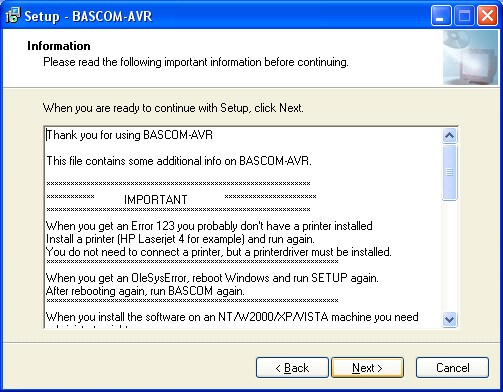
Task: Click the setup installer icon in title bar
Action: [x=13, y=15]
